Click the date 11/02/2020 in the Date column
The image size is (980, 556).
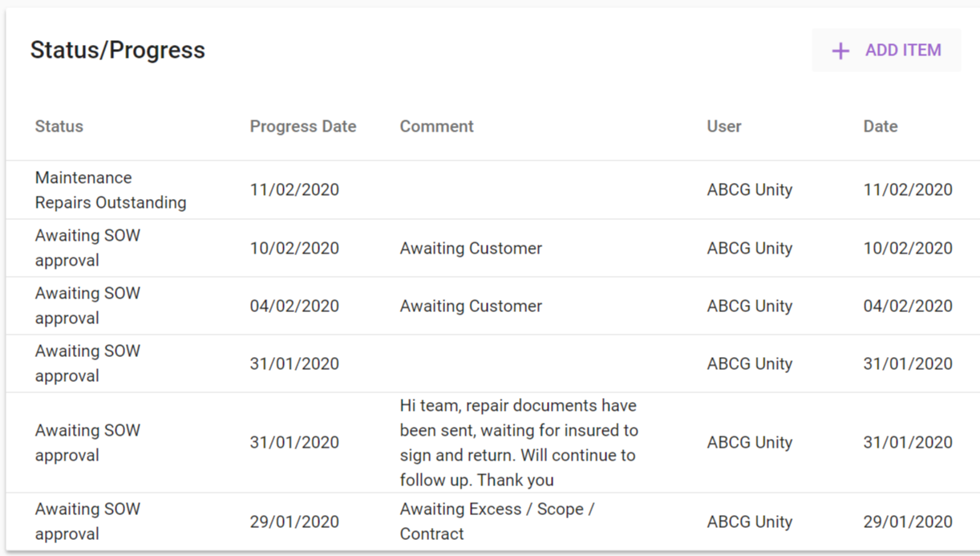click(x=908, y=190)
